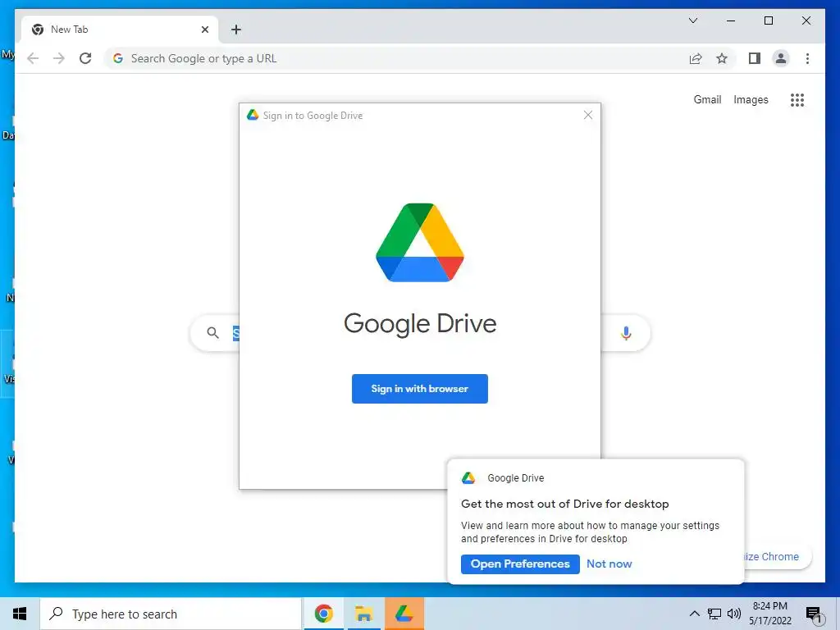840x630 pixels.
Task: Open the Action Center notifications icon
Action: pyautogui.click(x=814, y=614)
